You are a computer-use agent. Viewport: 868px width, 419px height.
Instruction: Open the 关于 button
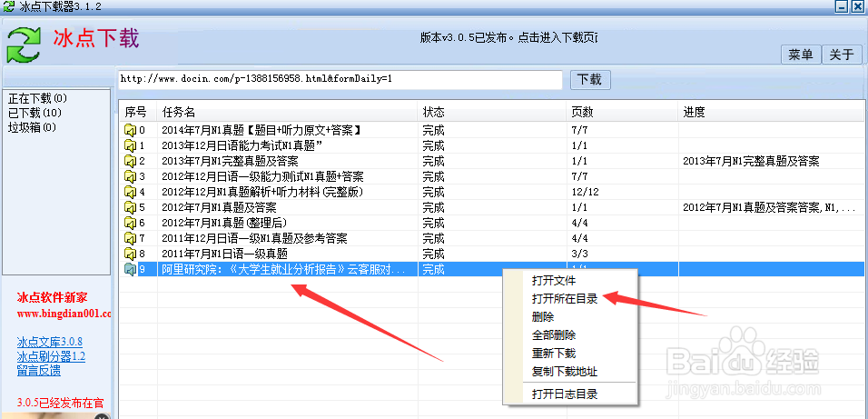(842, 55)
